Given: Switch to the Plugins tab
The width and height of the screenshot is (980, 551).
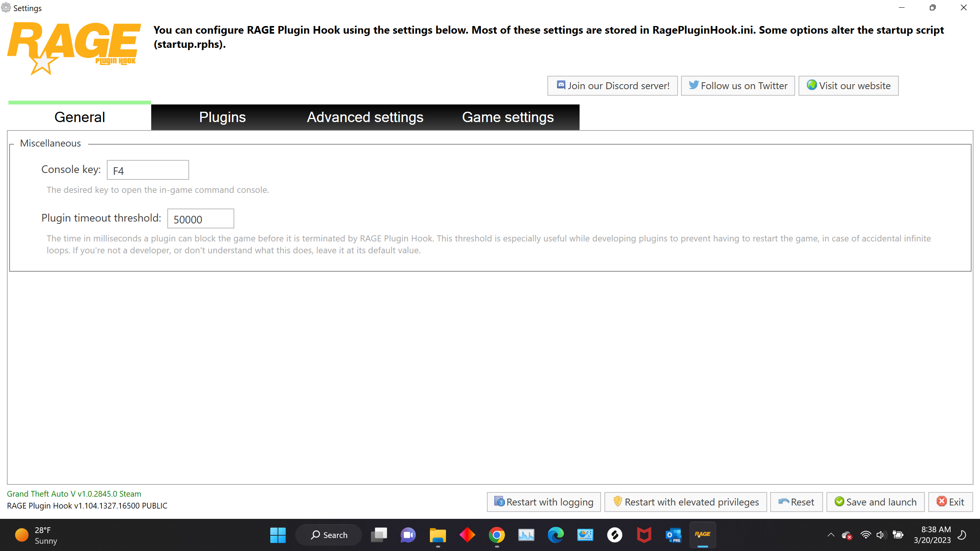Looking at the screenshot, I should (222, 117).
